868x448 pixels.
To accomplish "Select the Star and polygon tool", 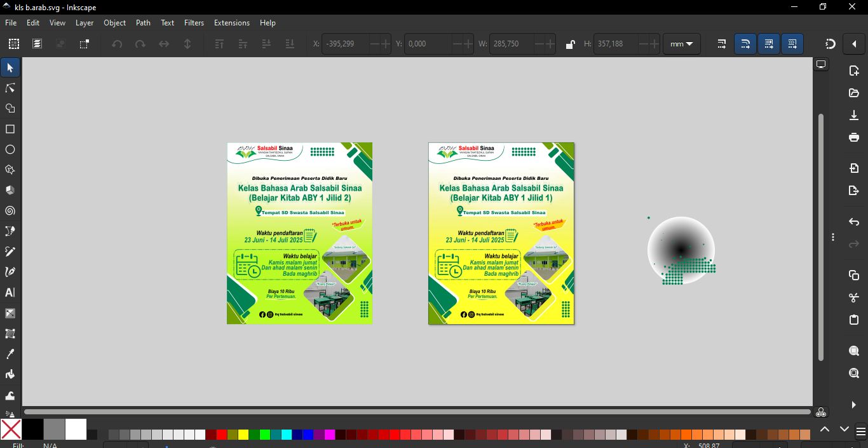I will (x=10, y=170).
